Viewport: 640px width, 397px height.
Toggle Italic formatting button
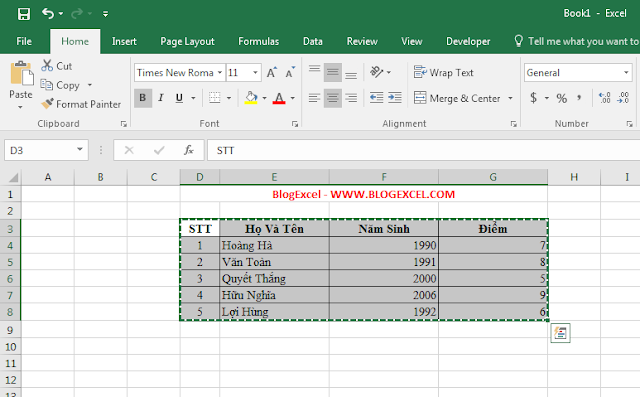click(161, 98)
